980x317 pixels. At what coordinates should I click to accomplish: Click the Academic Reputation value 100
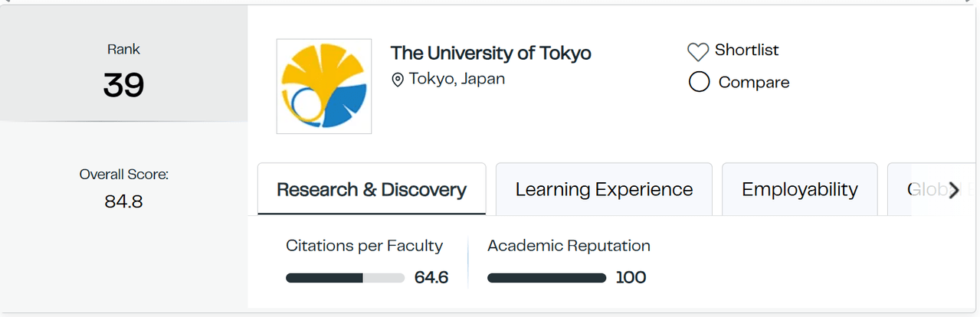tap(631, 277)
